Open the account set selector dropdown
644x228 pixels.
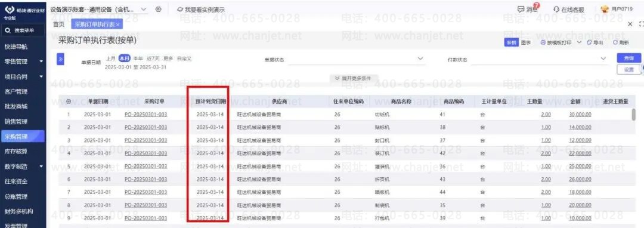tap(143, 9)
